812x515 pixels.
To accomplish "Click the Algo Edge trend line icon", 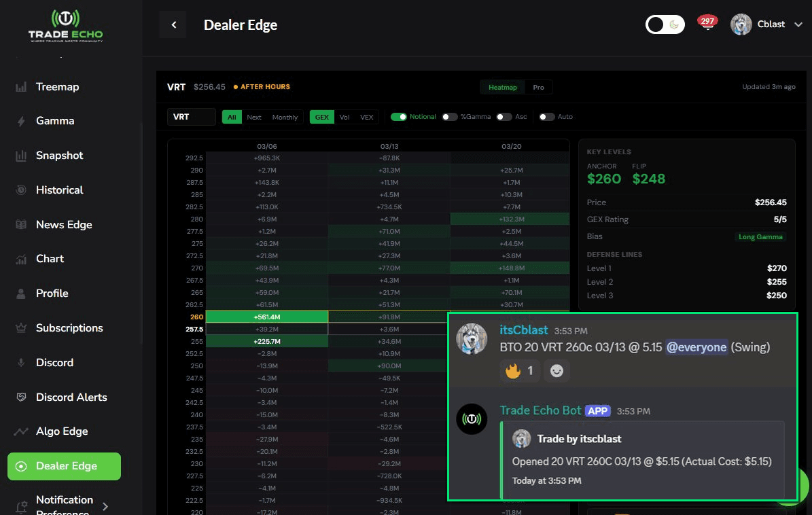I will tap(21, 431).
